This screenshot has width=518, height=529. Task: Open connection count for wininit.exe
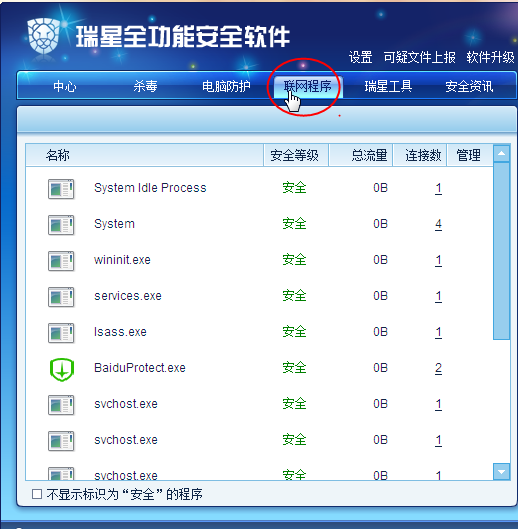click(438, 260)
